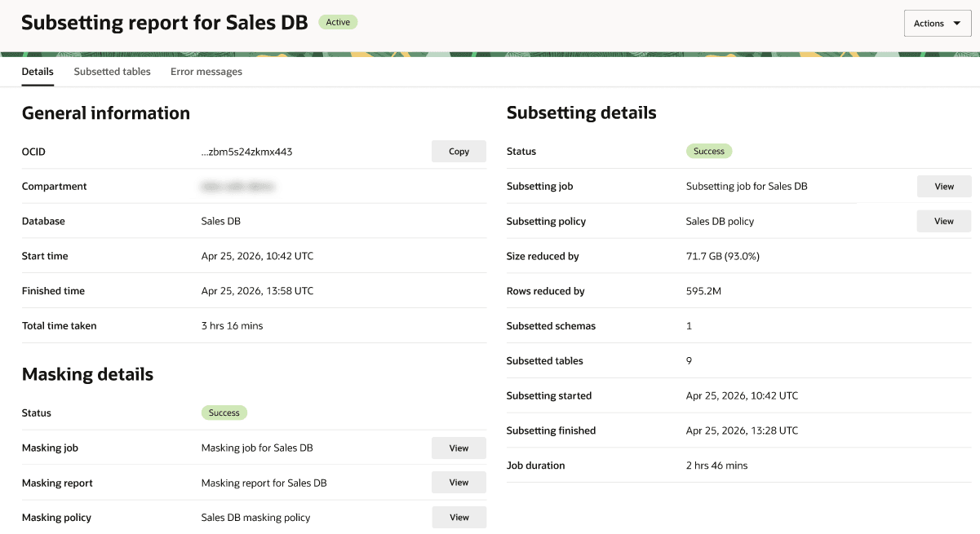The height and width of the screenshot is (534, 980).
Task: Click the Masking report for Sales DB text
Action: 264,483
